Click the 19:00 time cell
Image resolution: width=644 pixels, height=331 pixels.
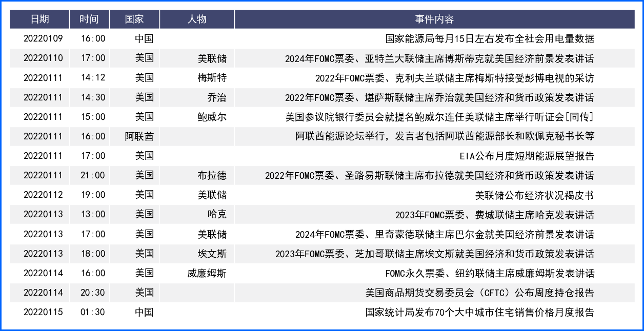coord(93,195)
